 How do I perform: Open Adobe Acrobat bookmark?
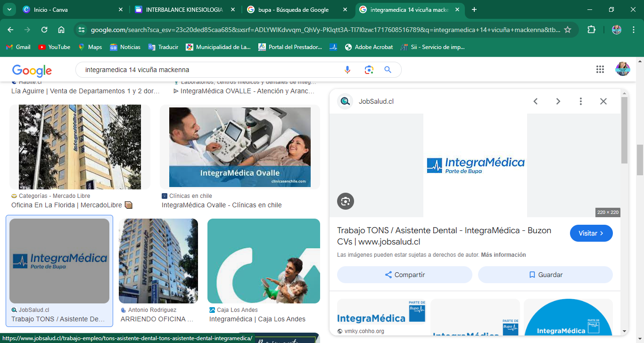(x=369, y=47)
